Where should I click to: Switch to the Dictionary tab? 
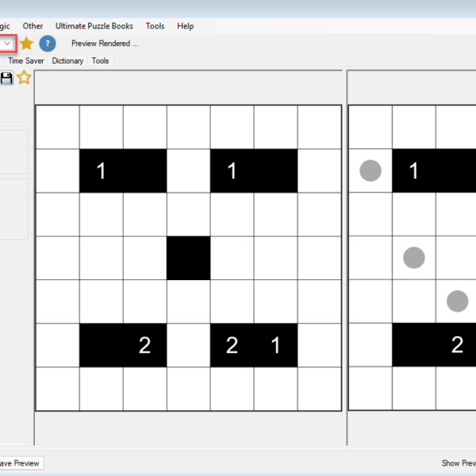click(x=67, y=60)
